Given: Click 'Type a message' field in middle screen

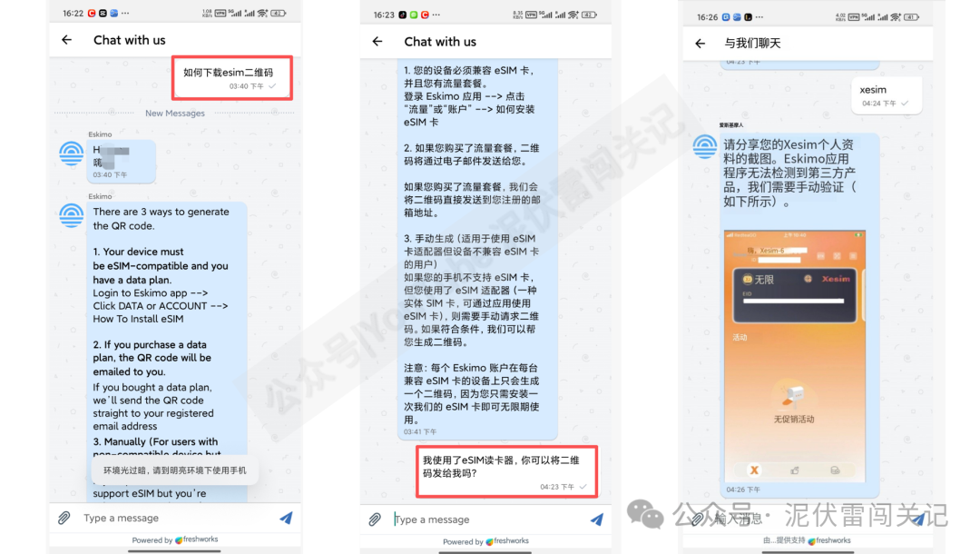Looking at the screenshot, I should pos(489,519).
